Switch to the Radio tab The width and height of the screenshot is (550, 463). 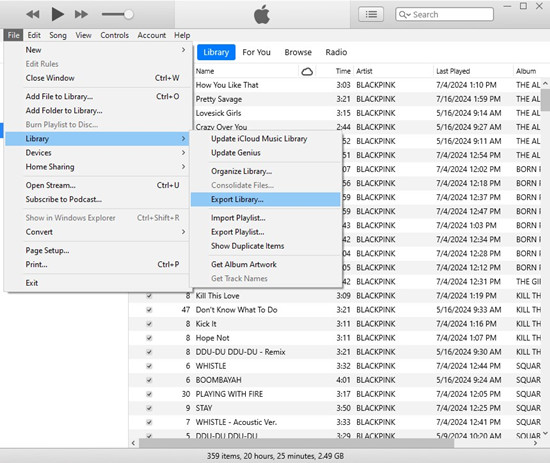(x=336, y=52)
